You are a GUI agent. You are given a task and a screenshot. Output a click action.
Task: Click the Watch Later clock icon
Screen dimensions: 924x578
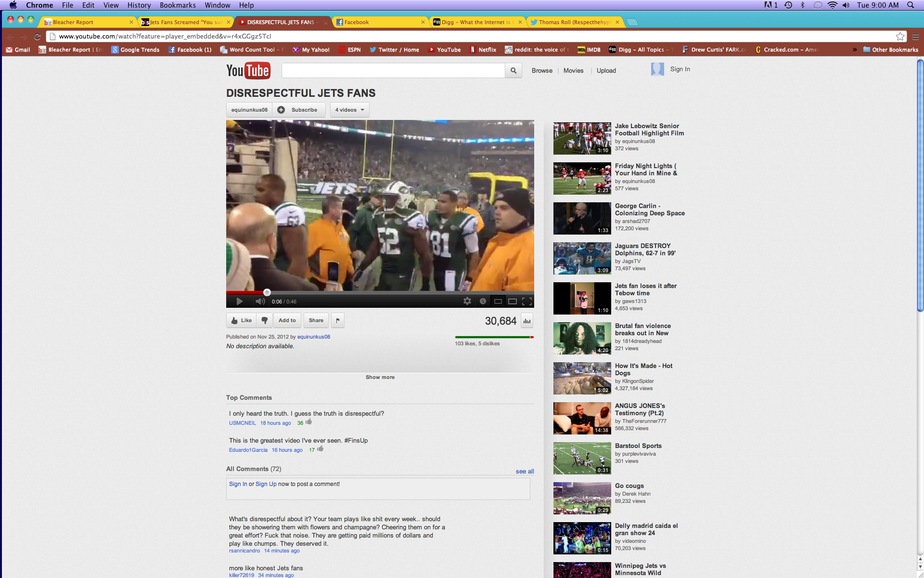483,302
